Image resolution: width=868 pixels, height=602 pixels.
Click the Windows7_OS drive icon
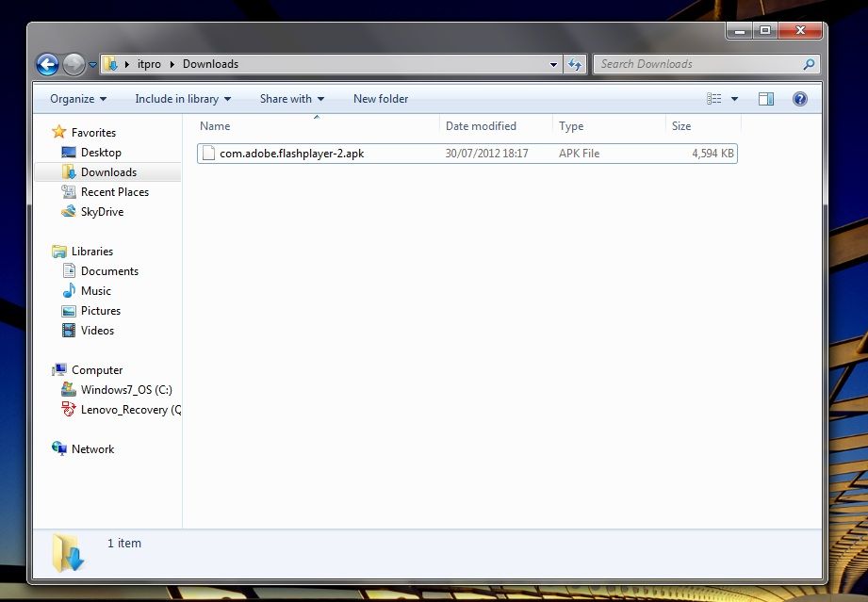(69, 389)
